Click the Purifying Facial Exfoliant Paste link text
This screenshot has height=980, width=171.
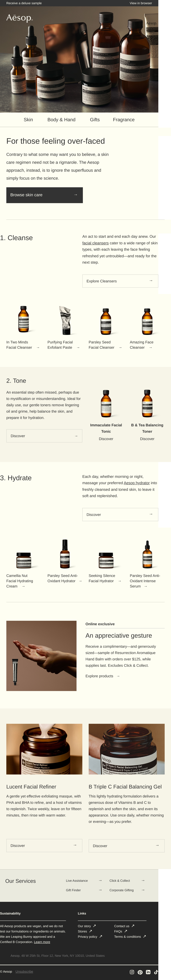point(60,345)
